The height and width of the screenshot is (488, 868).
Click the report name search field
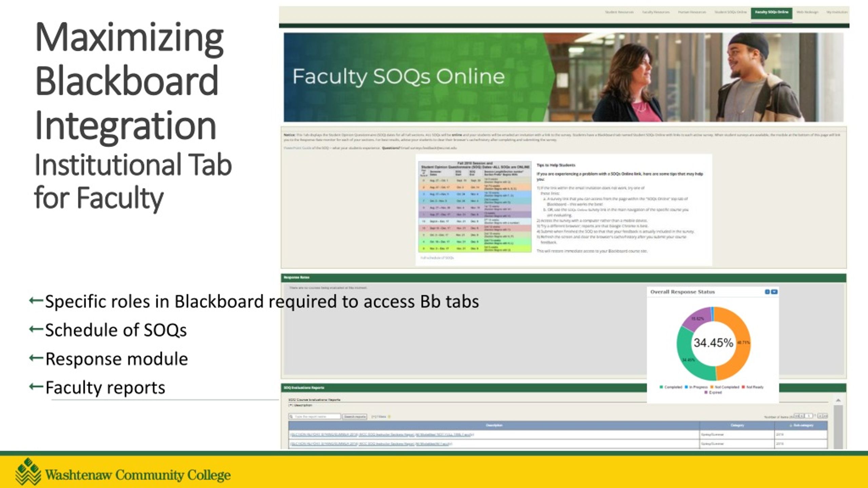(x=315, y=416)
